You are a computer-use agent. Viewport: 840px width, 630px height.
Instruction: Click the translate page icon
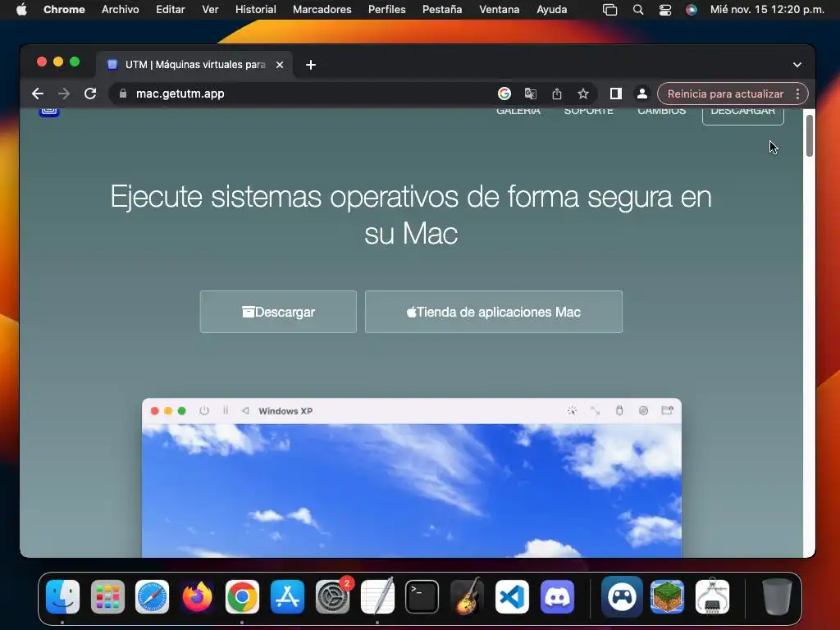click(531, 94)
